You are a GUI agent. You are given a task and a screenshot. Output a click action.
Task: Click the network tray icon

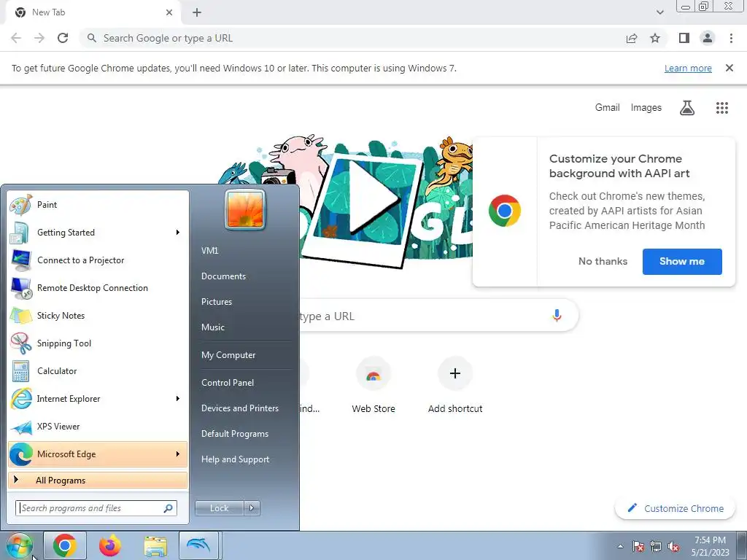point(656,546)
